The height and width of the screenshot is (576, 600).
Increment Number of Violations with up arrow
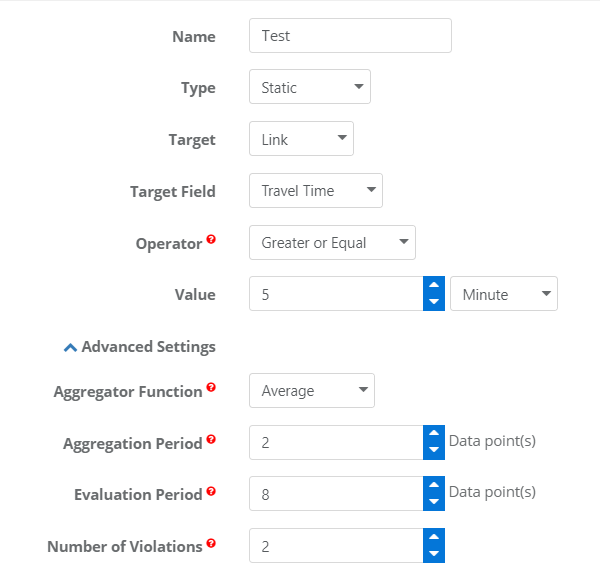(434, 537)
